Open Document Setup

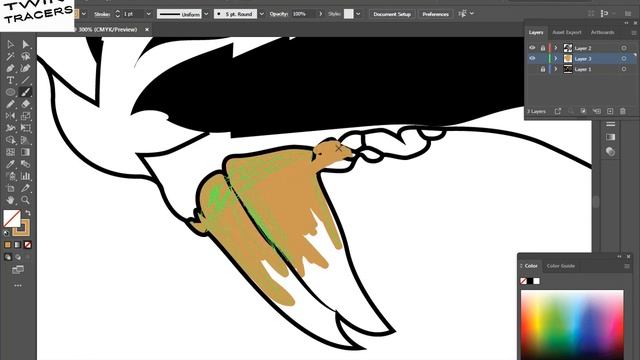click(x=392, y=14)
